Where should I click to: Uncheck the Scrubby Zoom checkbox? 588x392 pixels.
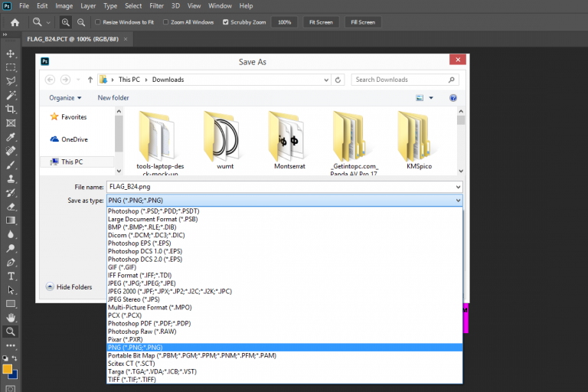tap(226, 22)
